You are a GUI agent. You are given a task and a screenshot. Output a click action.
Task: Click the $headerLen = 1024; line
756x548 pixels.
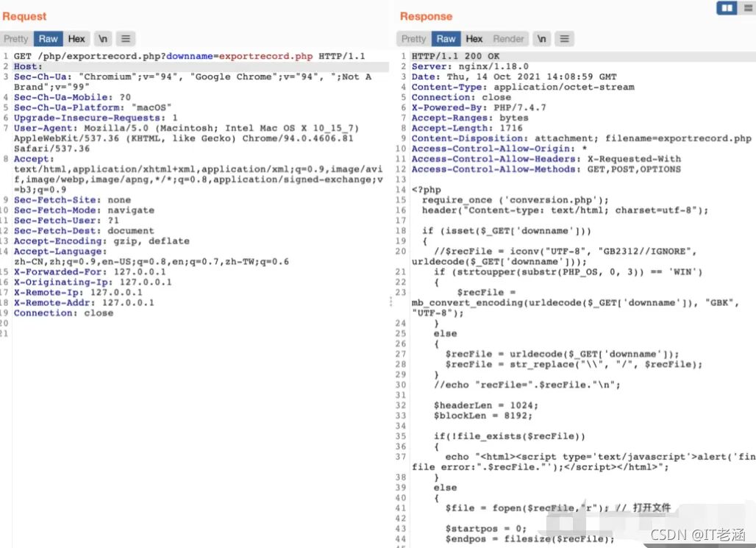pyautogui.click(x=486, y=405)
